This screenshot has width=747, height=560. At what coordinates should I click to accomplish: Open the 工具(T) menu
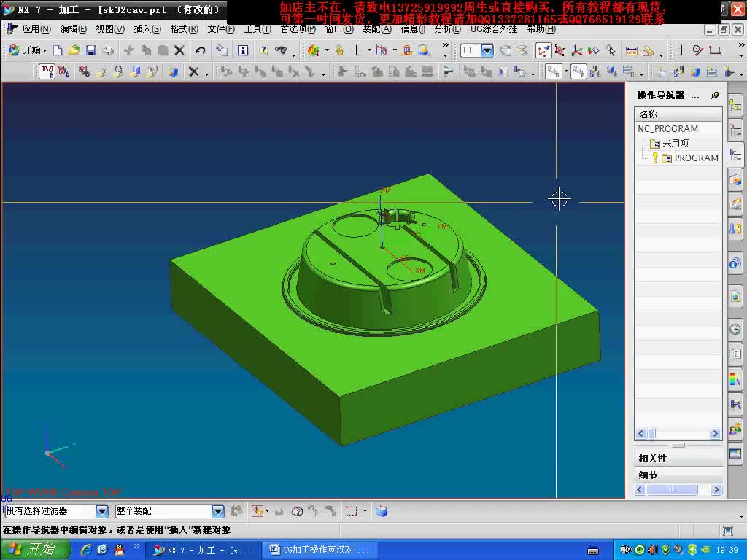point(258,29)
